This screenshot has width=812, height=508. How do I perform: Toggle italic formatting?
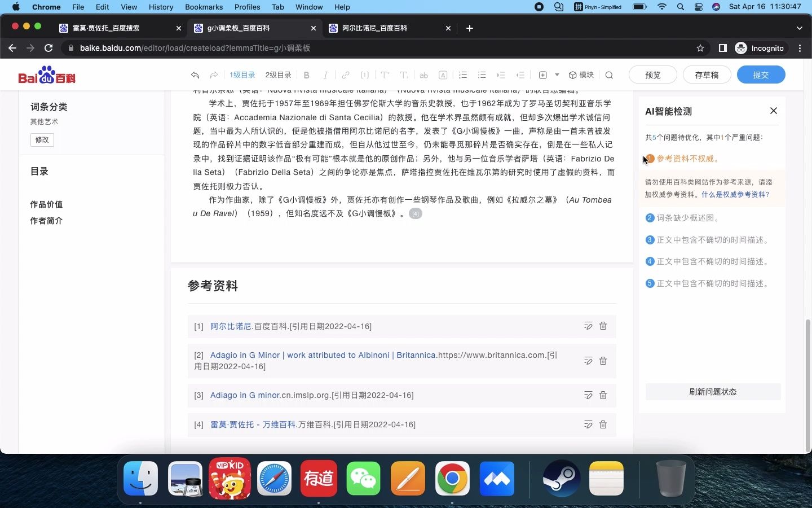(325, 75)
